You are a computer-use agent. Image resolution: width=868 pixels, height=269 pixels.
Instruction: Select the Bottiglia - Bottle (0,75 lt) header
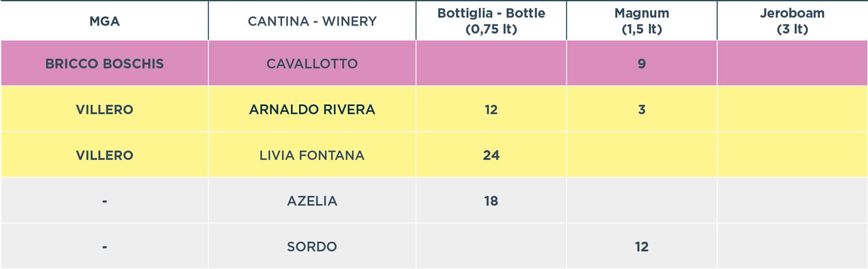click(x=491, y=21)
